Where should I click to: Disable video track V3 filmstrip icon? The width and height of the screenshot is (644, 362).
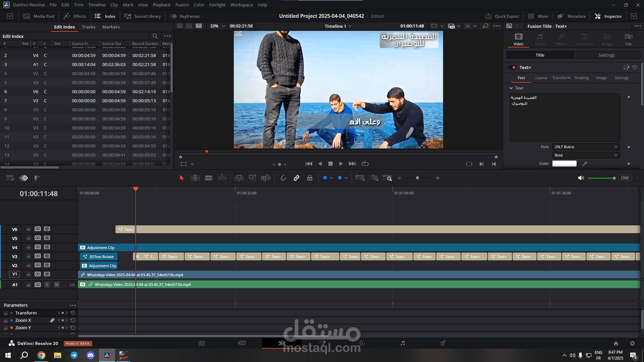click(47, 256)
